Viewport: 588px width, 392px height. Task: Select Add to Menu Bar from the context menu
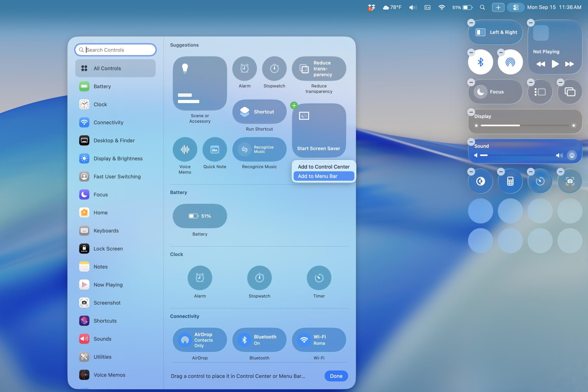click(323, 176)
